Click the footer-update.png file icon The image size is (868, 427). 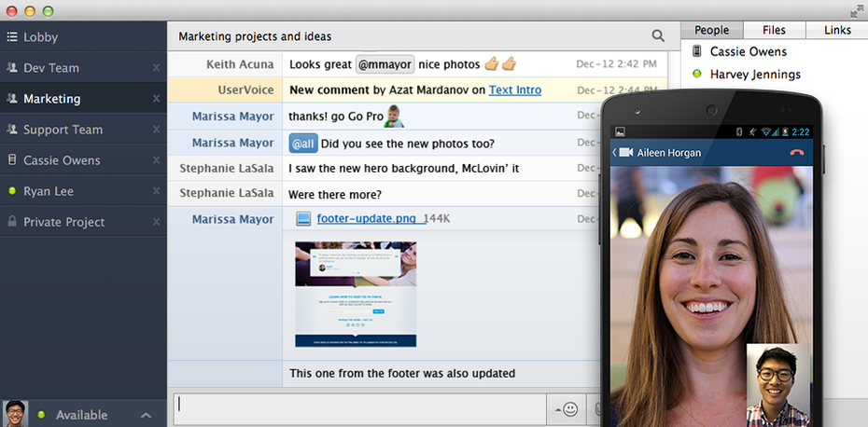click(303, 219)
